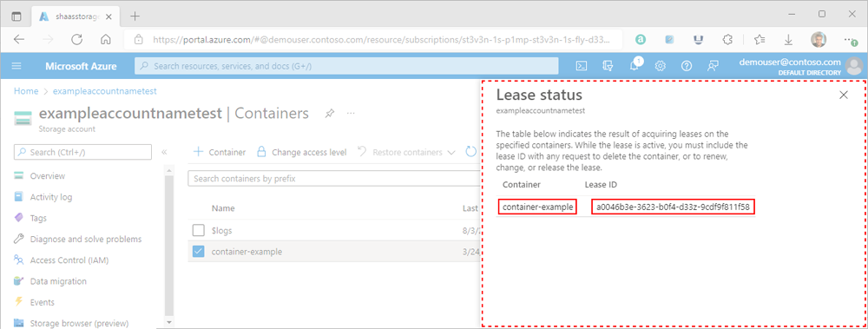Open the Azure help question mark

pos(687,66)
